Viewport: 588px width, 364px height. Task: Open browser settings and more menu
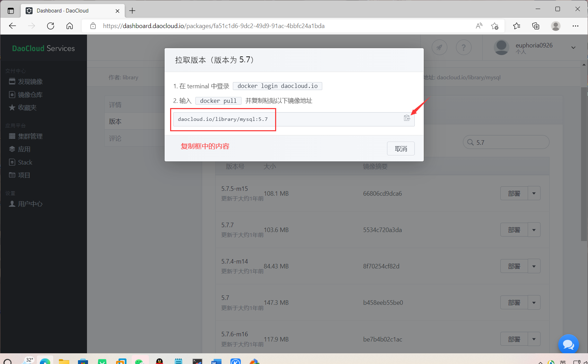[576, 26]
